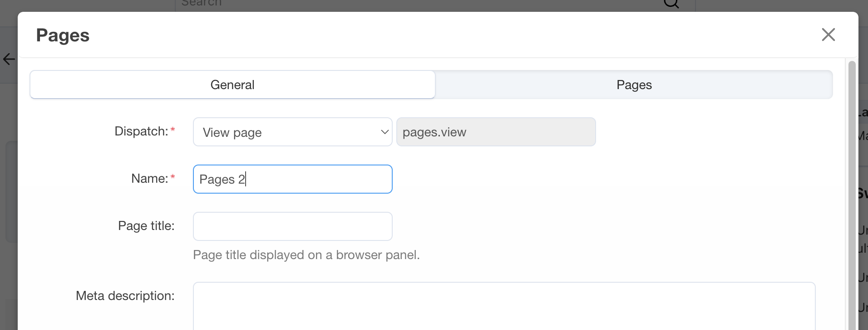Click the chevron on the dispatch selector
Viewport: 868px width, 330px height.
coord(384,132)
